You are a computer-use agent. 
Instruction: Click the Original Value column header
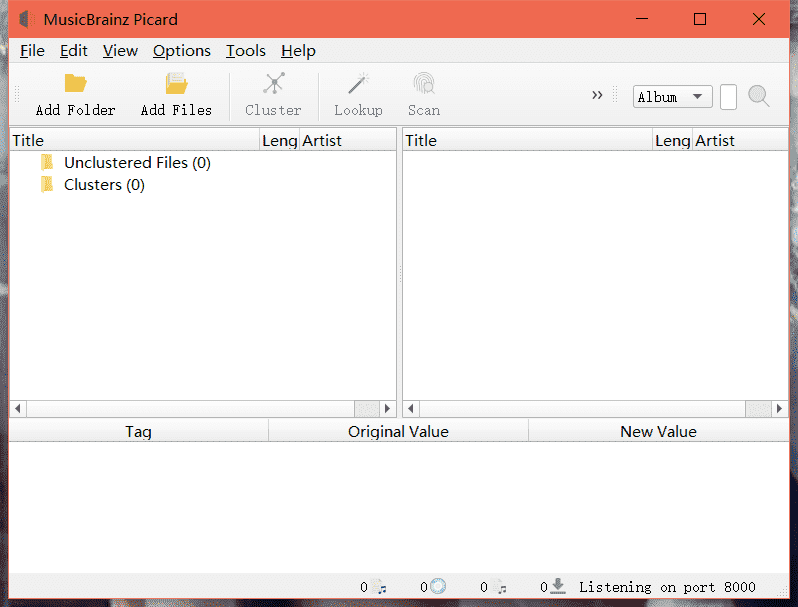(398, 431)
